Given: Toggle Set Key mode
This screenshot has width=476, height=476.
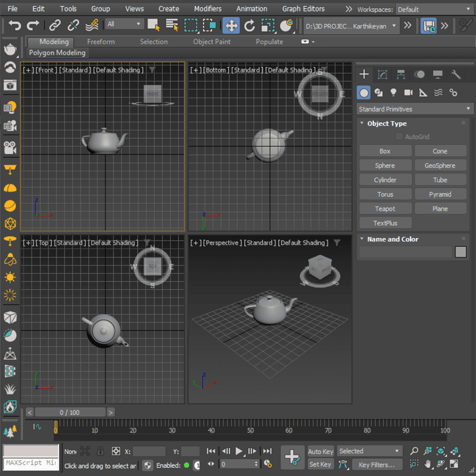Looking at the screenshot, I should pyautogui.click(x=320, y=464).
